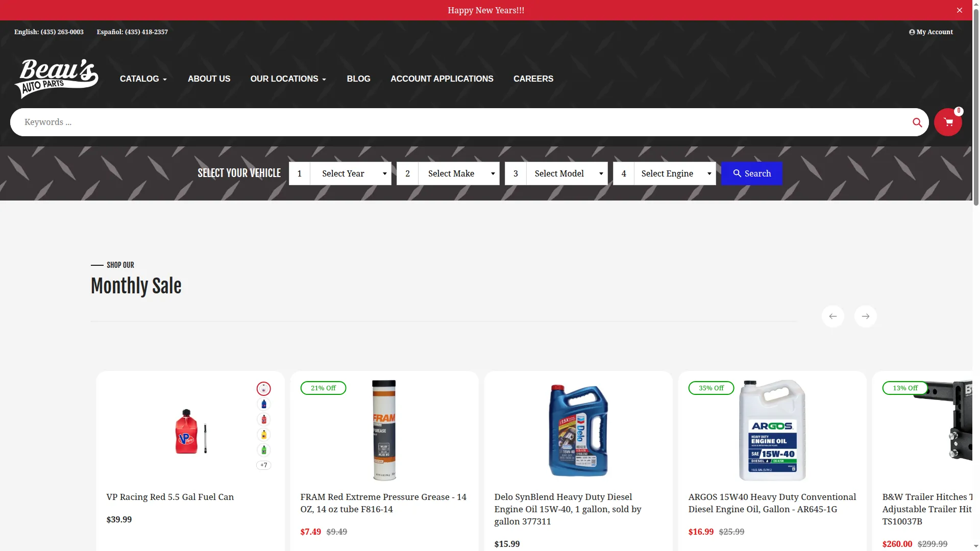
Task: Click VP Racing fuel can image
Action: tap(190, 431)
